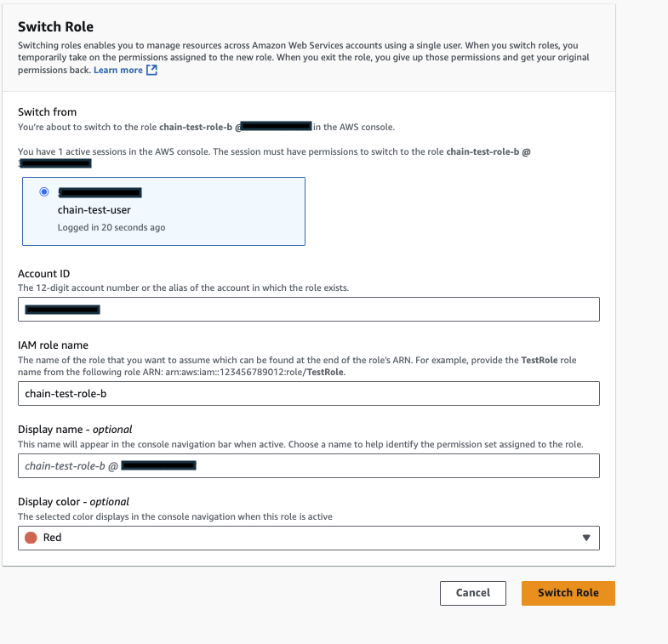Image resolution: width=668 pixels, height=644 pixels.
Task: Click the 'Logged in 20 seconds ago' text
Action: coord(111,228)
